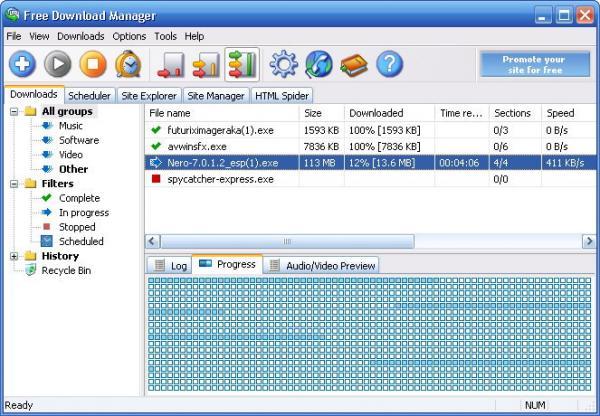Click the Free Download Manager title bar icon
Image resolution: width=600 pixels, height=416 pixels.
tap(13, 15)
